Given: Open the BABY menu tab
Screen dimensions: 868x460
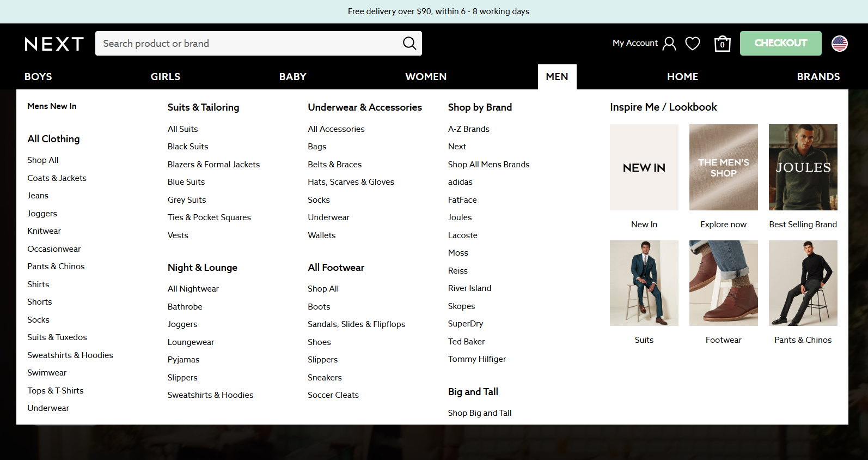Looking at the screenshot, I should tap(293, 77).
